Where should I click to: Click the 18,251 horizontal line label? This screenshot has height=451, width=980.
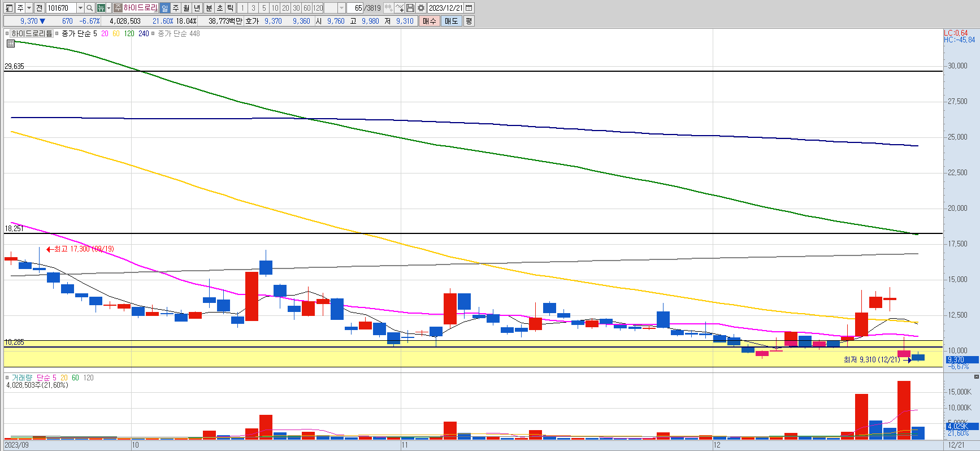point(14,228)
